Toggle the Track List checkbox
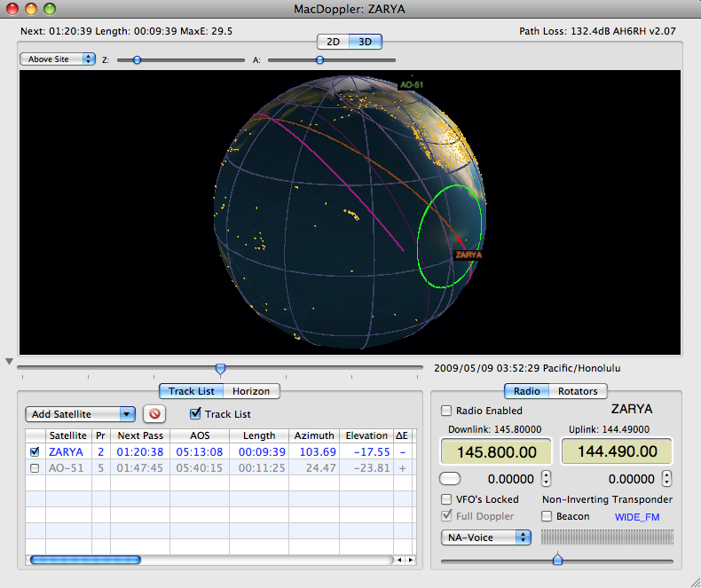Viewport: 701px width, 588px height. pyautogui.click(x=195, y=414)
